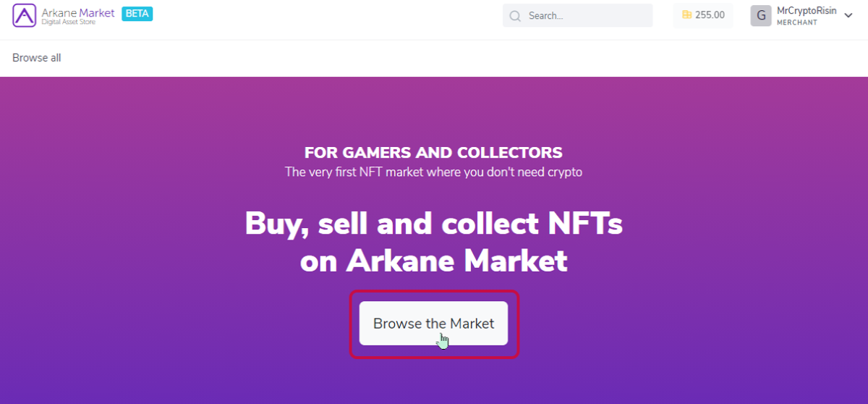This screenshot has height=404, width=868.
Task: Click the MrCryptoRisin username
Action: click(x=807, y=11)
